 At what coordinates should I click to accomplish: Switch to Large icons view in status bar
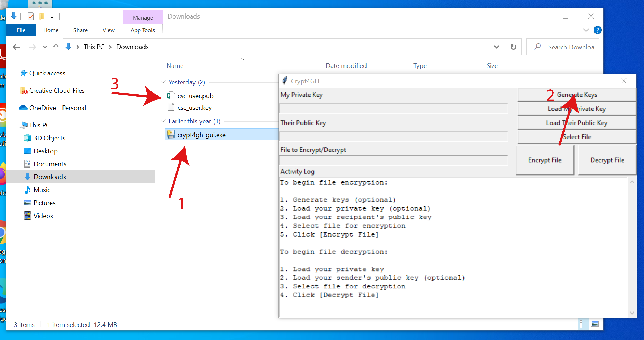pyautogui.click(x=595, y=324)
